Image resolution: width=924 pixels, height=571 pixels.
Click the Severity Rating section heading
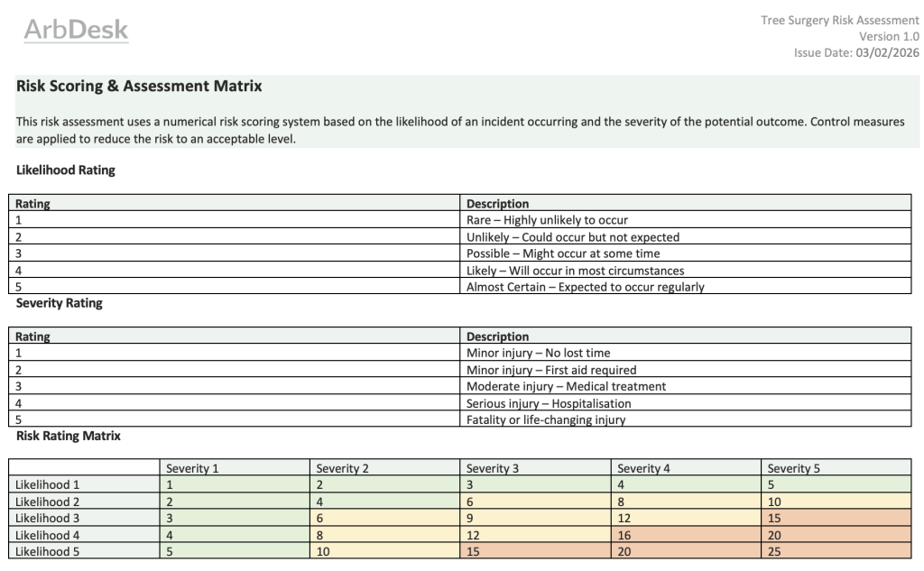60,303
